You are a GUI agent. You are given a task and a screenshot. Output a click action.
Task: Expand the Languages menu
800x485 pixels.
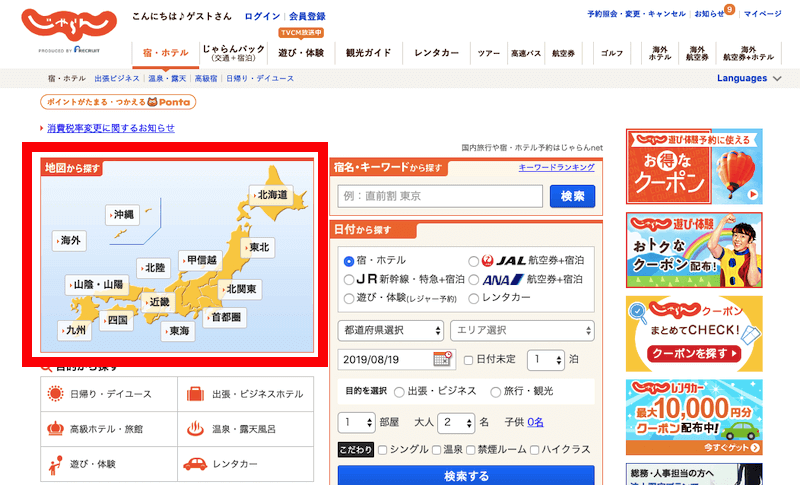tap(748, 78)
